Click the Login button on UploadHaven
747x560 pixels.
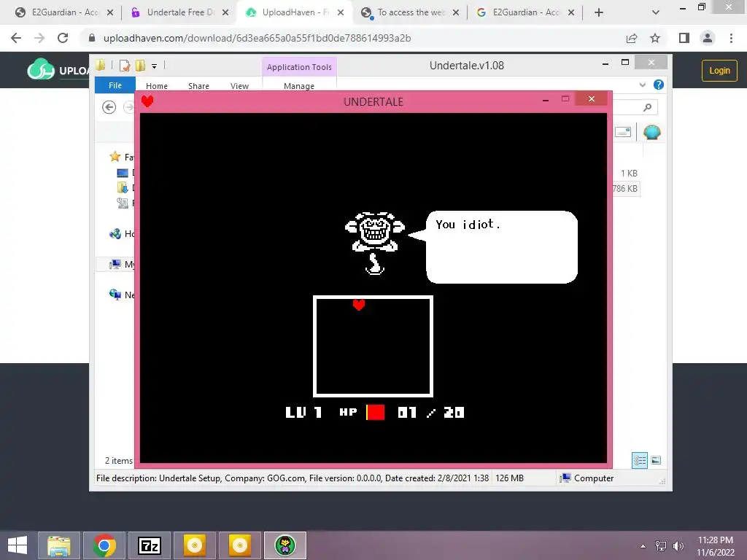point(719,71)
